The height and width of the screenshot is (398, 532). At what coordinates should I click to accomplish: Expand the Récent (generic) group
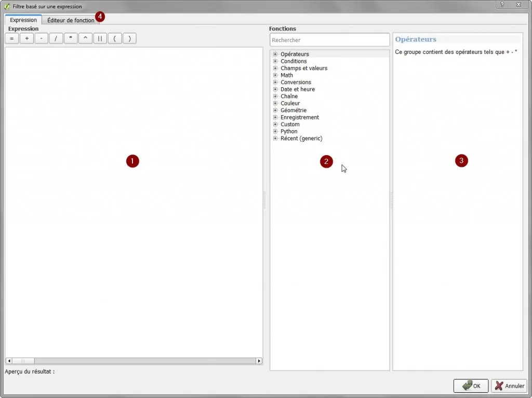coord(275,139)
